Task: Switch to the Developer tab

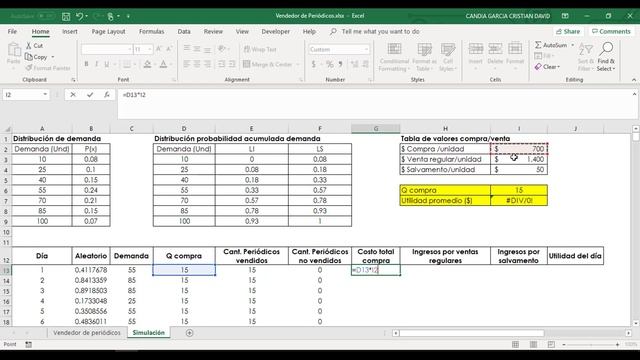Action: (276, 31)
